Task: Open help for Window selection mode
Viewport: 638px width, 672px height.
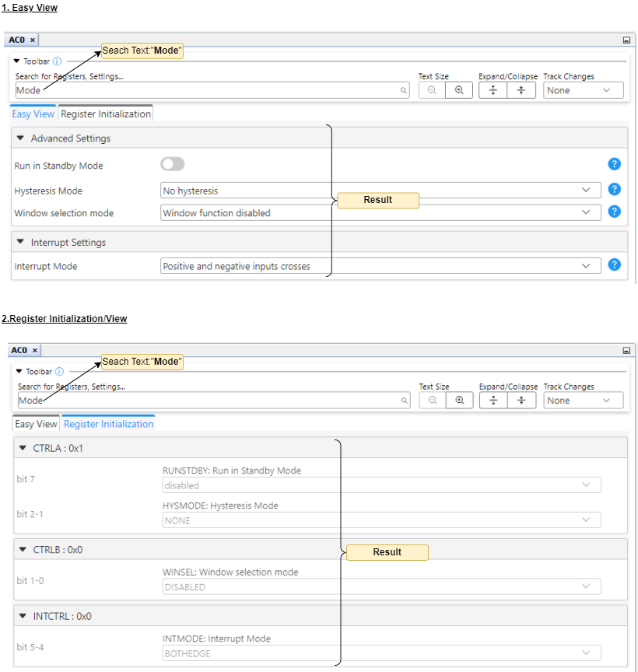Action: point(614,212)
